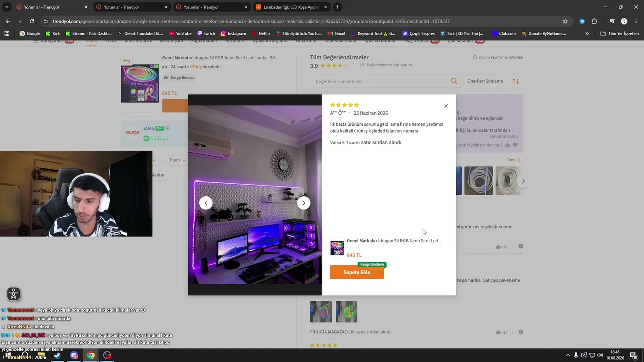Open the Önerilen Sıralama sort dropdown
644x362 pixels.
click(493, 81)
